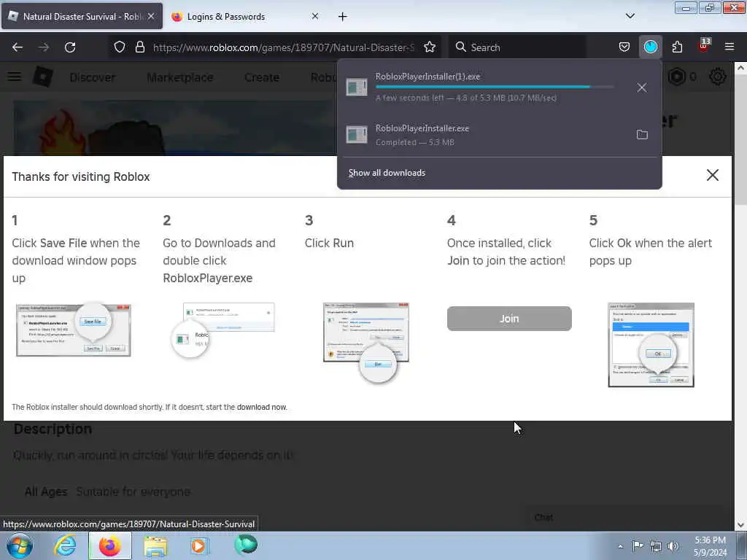
Task: Click Show all downloads
Action: pos(387,173)
